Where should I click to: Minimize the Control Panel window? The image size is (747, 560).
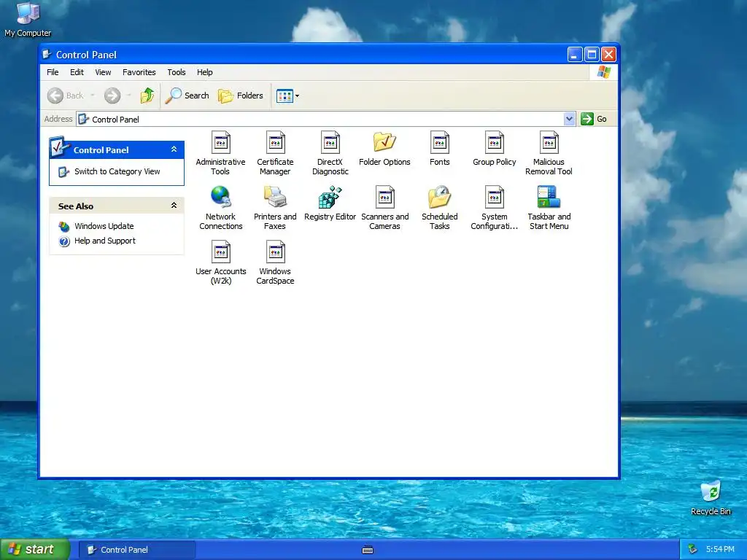click(575, 55)
